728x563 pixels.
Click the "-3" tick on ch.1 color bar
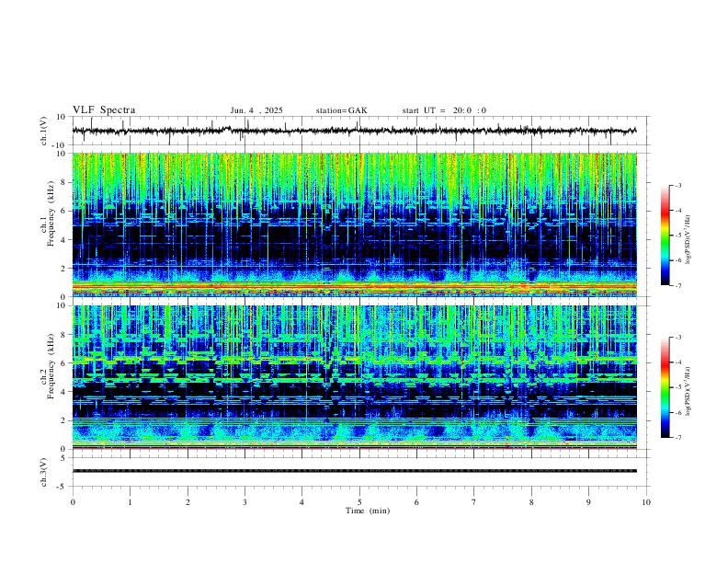(677, 185)
